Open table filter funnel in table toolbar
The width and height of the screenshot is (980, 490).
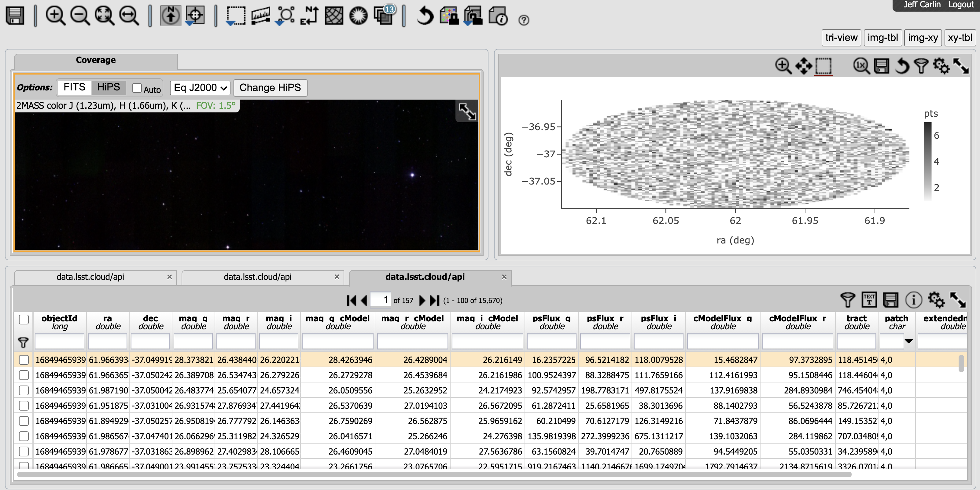pyautogui.click(x=848, y=300)
